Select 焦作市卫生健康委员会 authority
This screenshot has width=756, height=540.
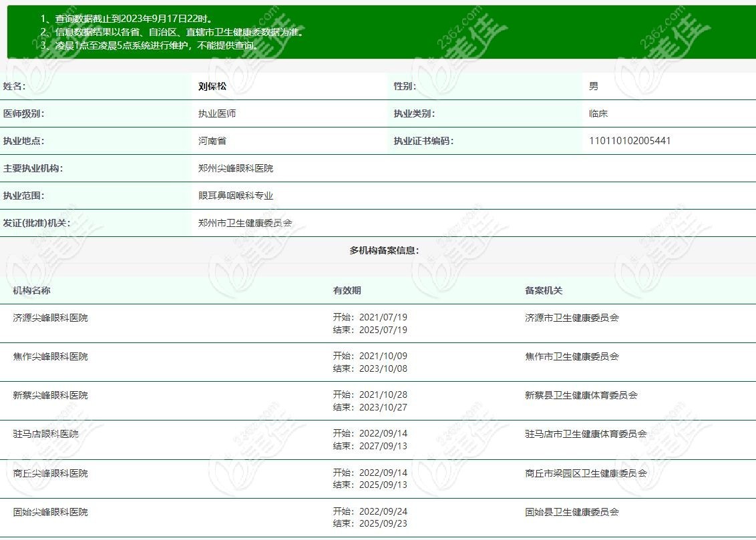(572, 356)
